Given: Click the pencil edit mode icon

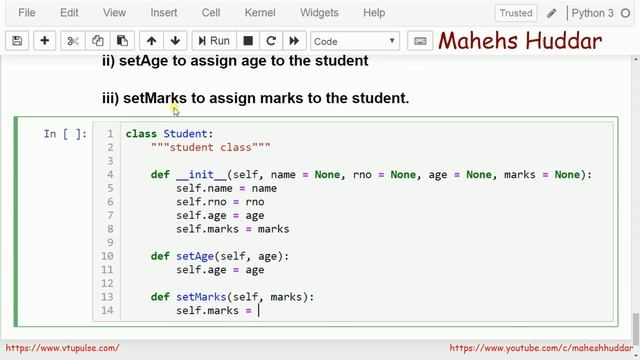Looking at the screenshot, I should (551, 13).
